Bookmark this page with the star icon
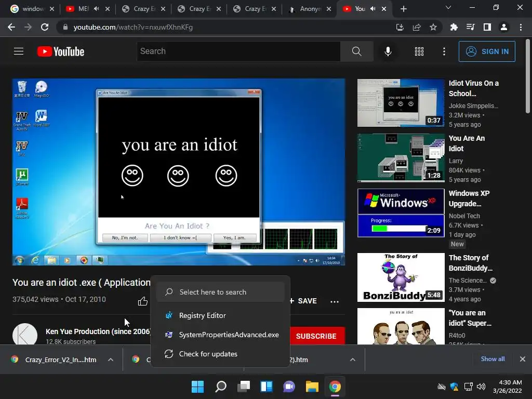 pyautogui.click(x=433, y=27)
